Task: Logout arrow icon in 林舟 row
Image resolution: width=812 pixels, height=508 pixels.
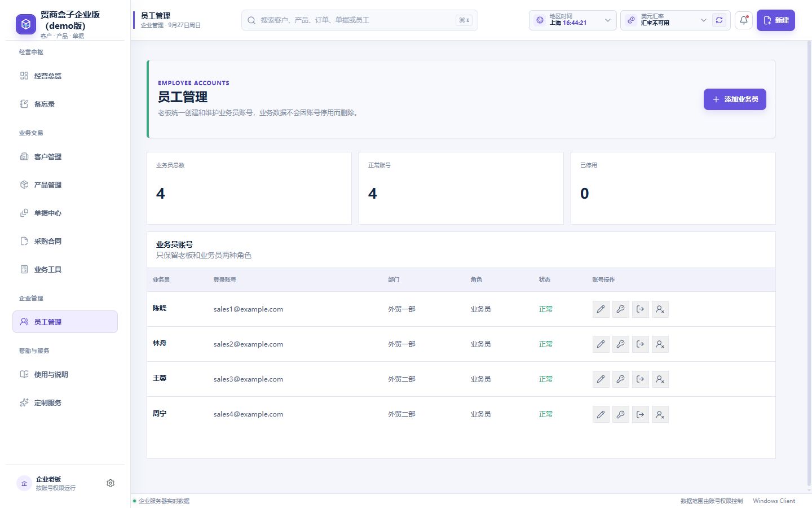Action: pyautogui.click(x=641, y=344)
